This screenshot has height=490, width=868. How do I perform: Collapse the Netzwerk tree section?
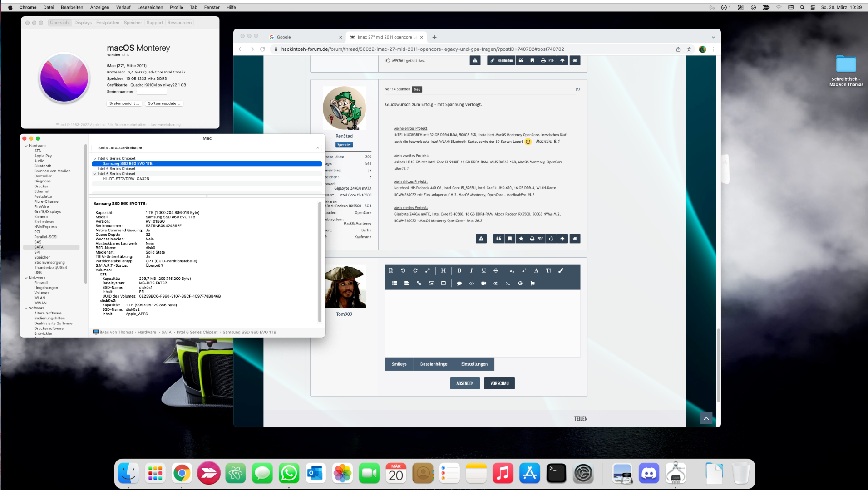click(26, 278)
